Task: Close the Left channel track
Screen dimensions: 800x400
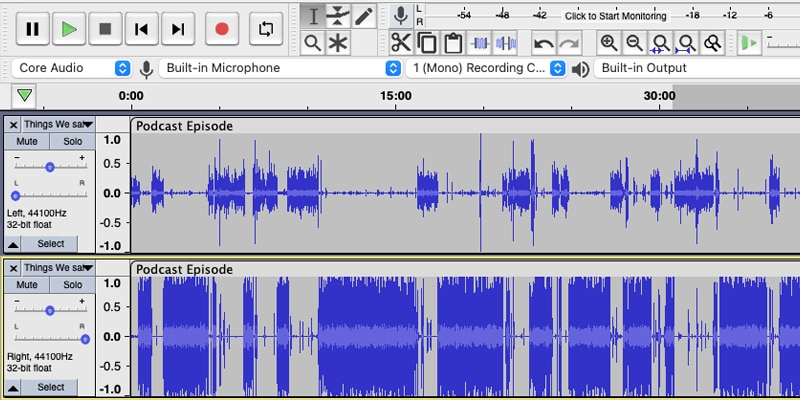Action: point(13,124)
